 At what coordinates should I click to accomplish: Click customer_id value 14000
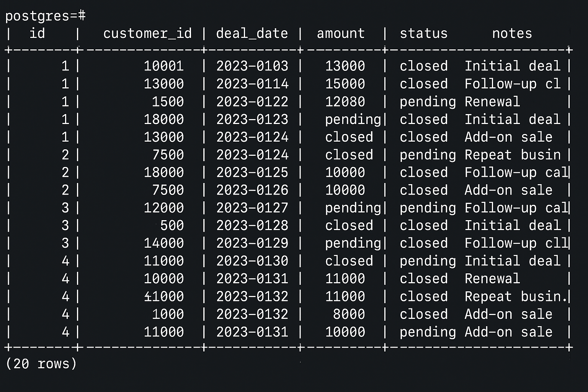164,243
